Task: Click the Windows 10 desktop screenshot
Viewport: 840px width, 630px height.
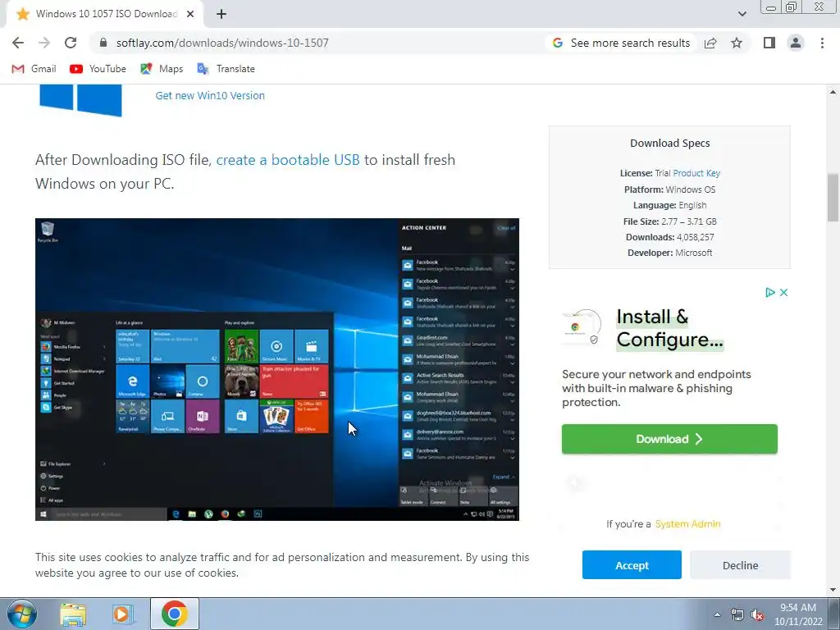Action: 277,369
